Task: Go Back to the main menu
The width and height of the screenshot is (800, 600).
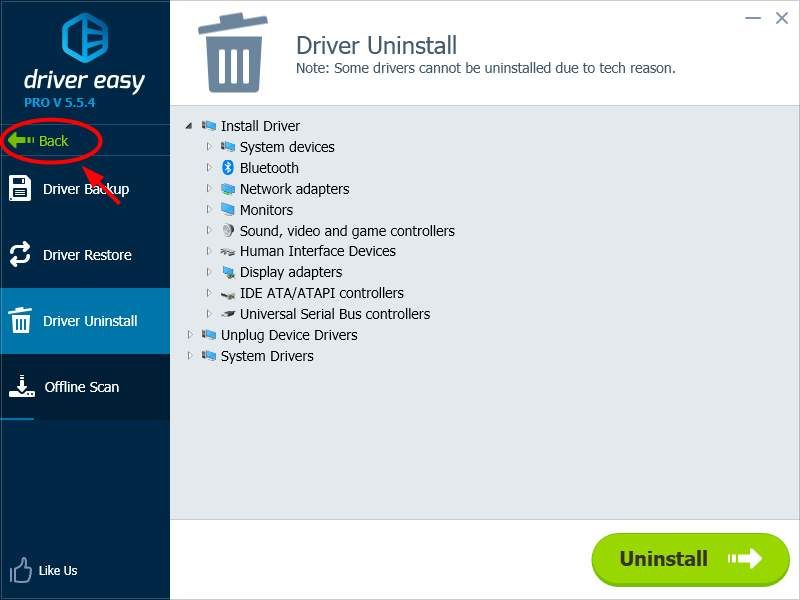Action: pos(52,141)
